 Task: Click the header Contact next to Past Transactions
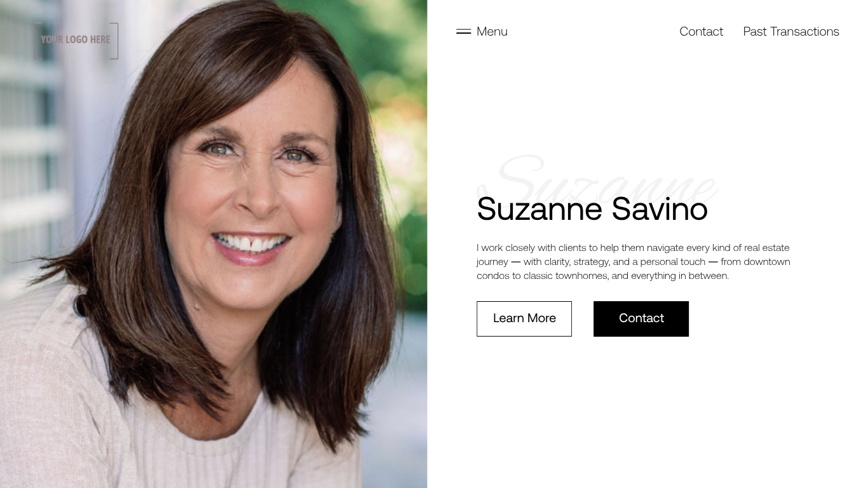coord(701,31)
